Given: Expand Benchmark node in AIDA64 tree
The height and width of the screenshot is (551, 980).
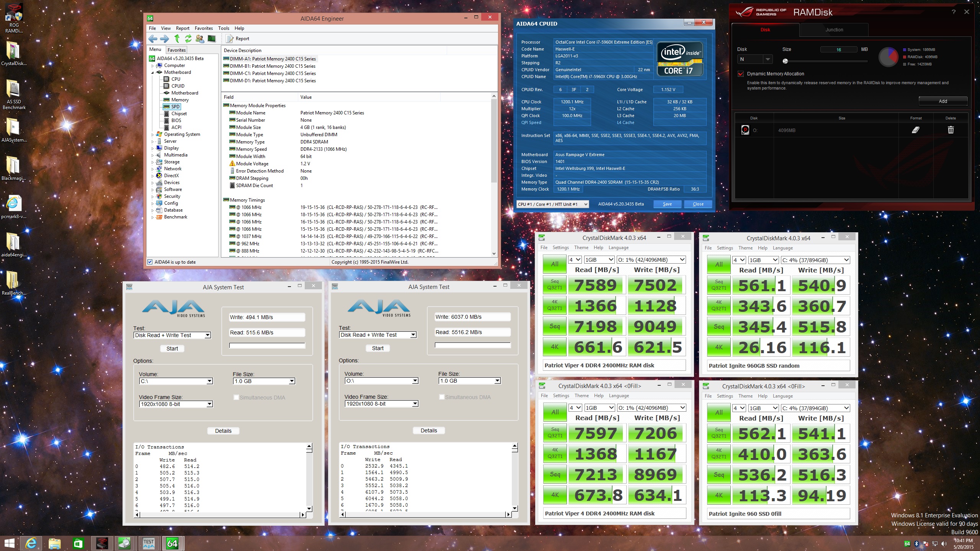Looking at the screenshot, I should (152, 217).
